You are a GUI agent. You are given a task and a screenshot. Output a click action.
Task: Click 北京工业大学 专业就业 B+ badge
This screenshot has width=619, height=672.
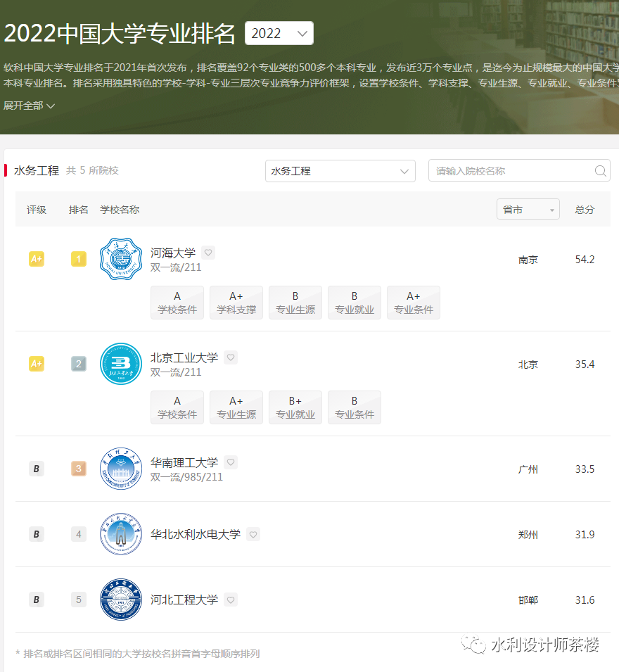(x=295, y=407)
